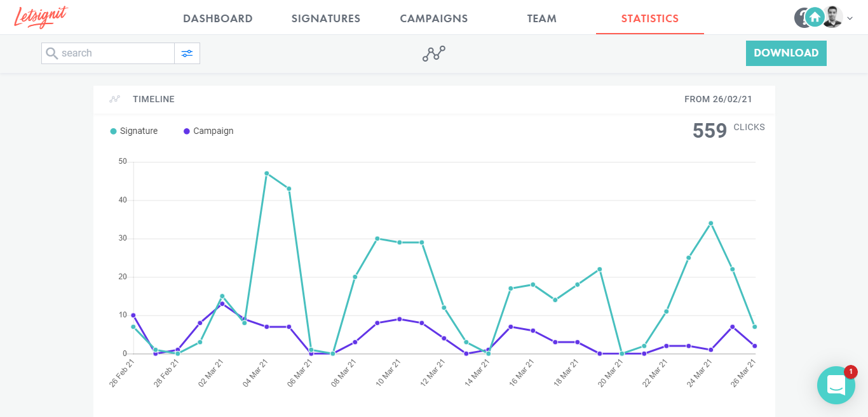868x417 pixels.
Task: Toggle the Signature series in the chart legend
Action: pos(134,131)
